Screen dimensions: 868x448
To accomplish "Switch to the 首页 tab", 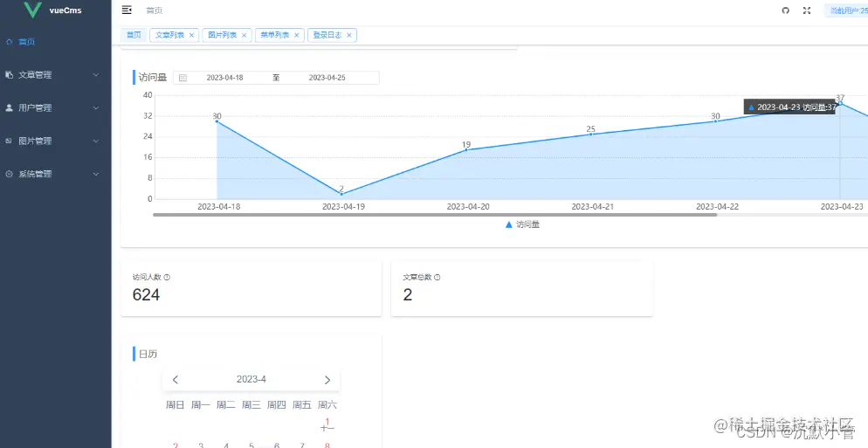I will [x=134, y=35].
